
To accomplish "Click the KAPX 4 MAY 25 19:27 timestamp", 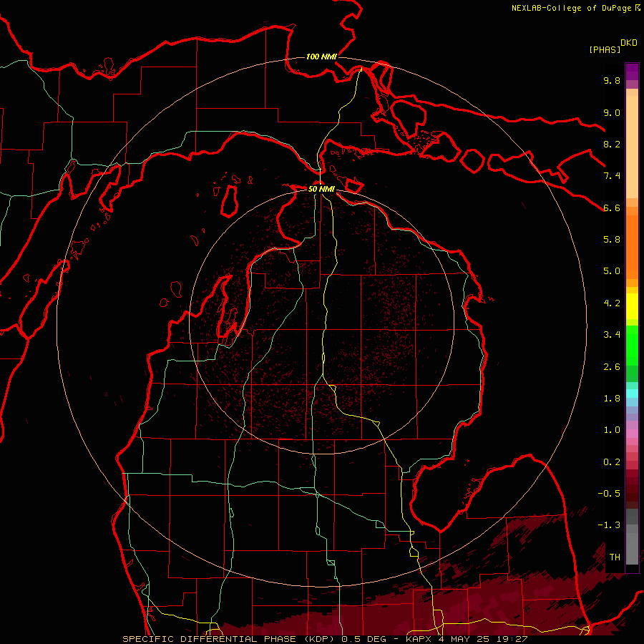I will (x=467, y=639).
